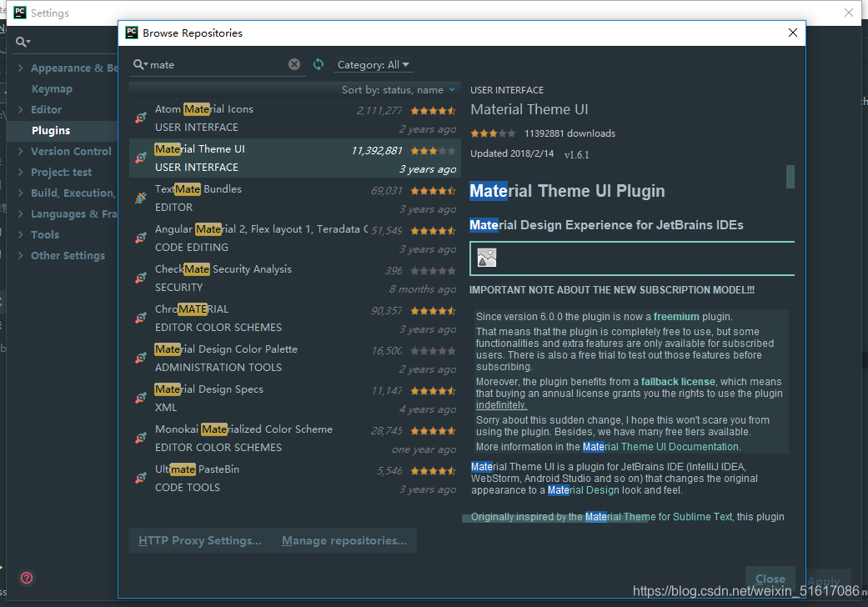Click the ChroMATERIAL plugin icon
Image resolution: width=868 pixels, height=607 pixels.
[x=141, y=318]
